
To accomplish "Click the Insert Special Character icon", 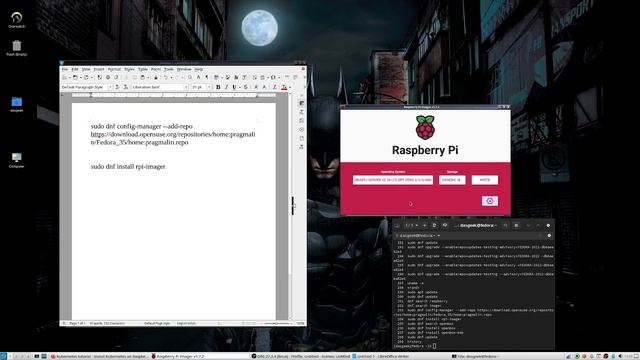I will point(273,77).
